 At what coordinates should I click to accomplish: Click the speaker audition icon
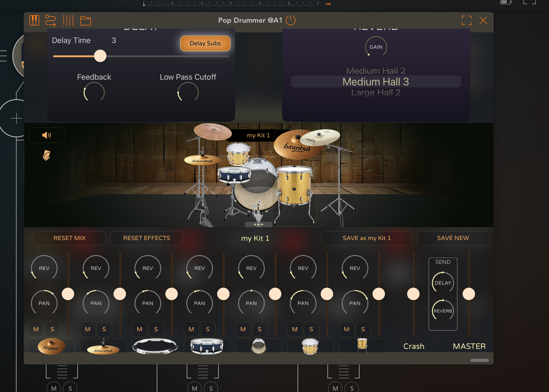46,135
